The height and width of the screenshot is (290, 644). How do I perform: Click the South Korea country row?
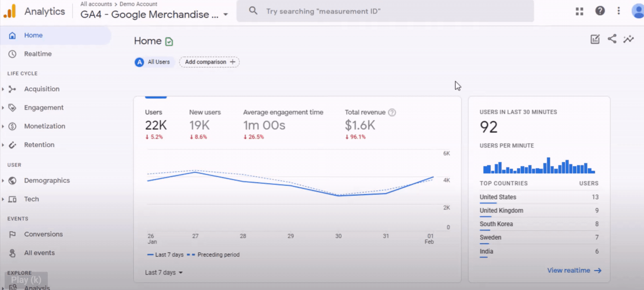[x=539, y=224]
